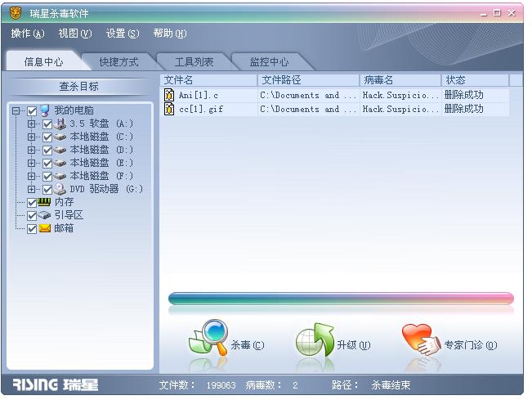Click the 病毒名 column header
The height and width of the screenshot is (400, 532).
coord(400,80)
